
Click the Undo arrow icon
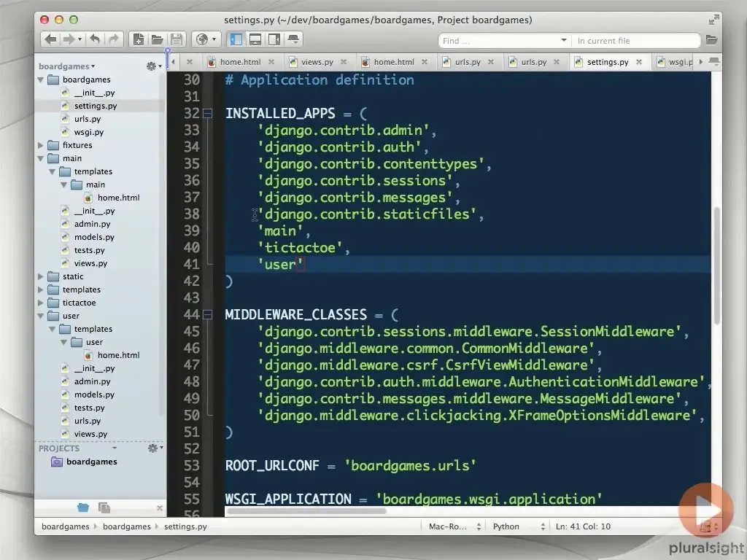click(x=96, y=39)
